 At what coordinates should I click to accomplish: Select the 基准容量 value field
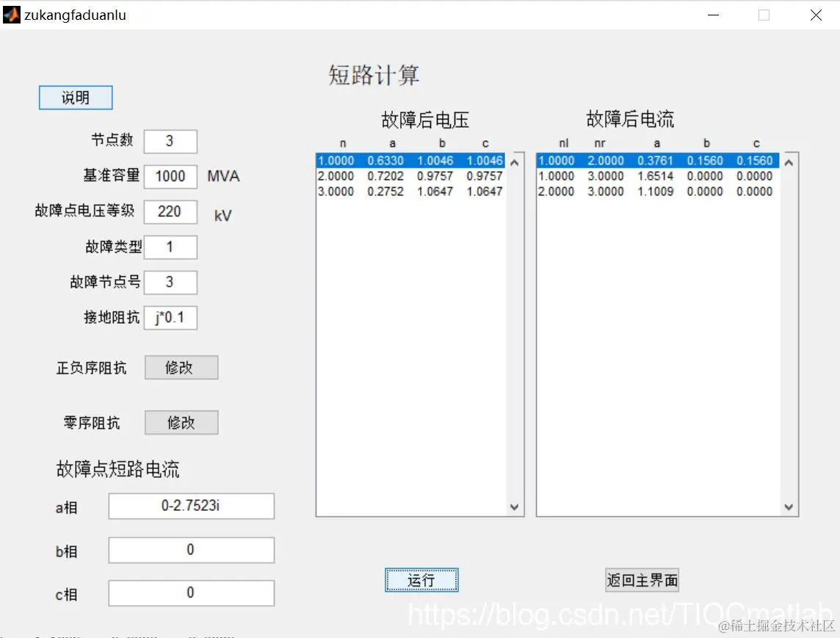[x=170, y=176]
